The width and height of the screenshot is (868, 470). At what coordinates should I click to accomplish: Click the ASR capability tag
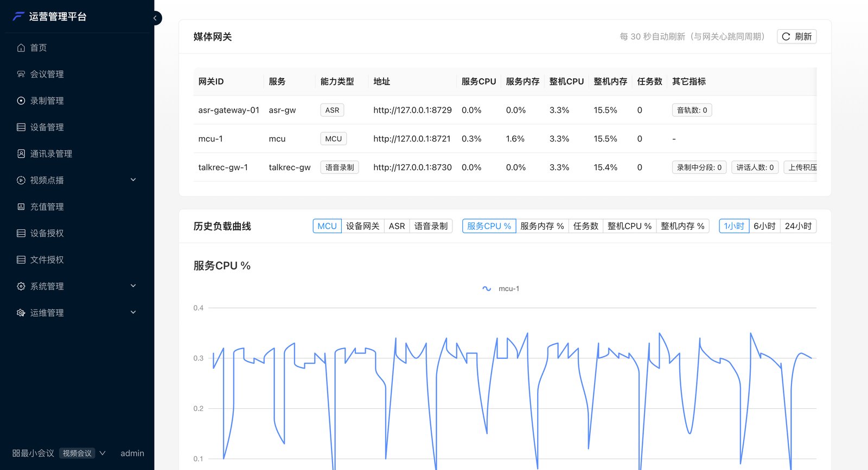pyautogui.click(x=332, y=110)
